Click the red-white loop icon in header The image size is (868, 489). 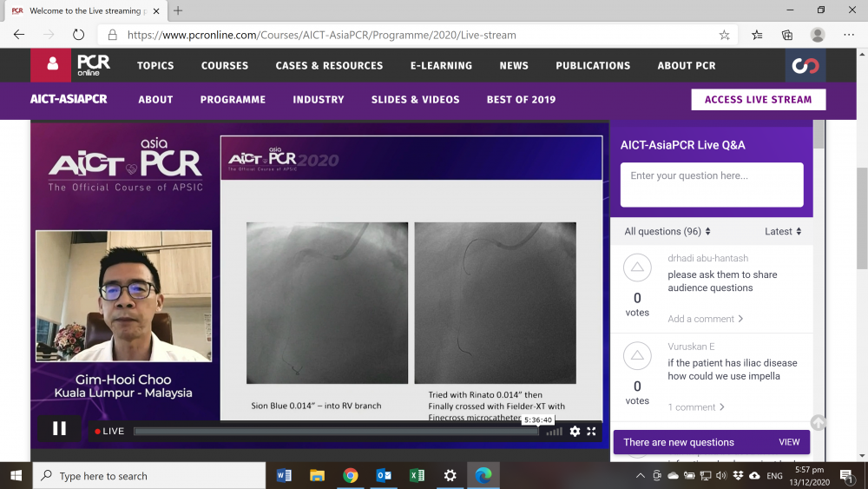(x=806, y=65)
